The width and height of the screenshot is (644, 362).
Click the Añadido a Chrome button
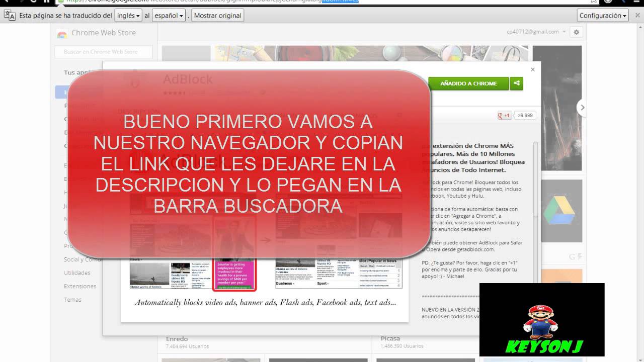(x=468, y=83)
